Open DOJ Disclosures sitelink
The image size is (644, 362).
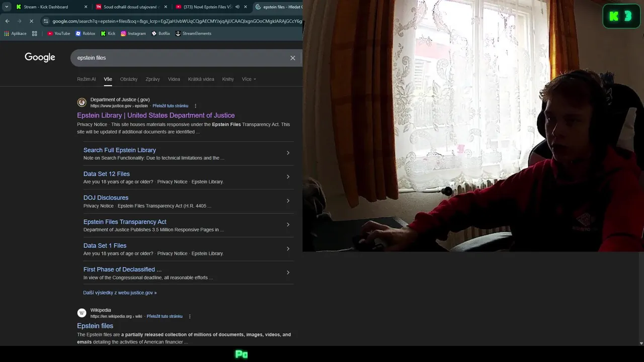click(x=106, y=198)
